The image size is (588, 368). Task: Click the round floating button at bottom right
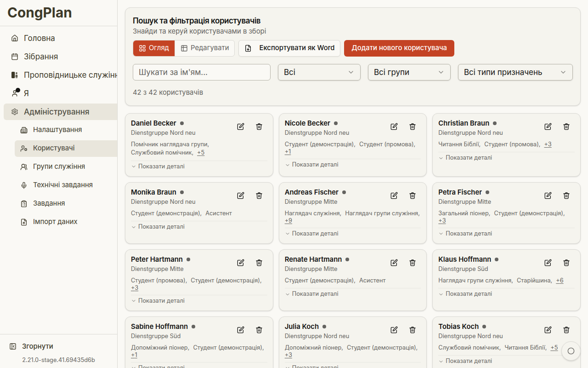(x=571, y=351)
